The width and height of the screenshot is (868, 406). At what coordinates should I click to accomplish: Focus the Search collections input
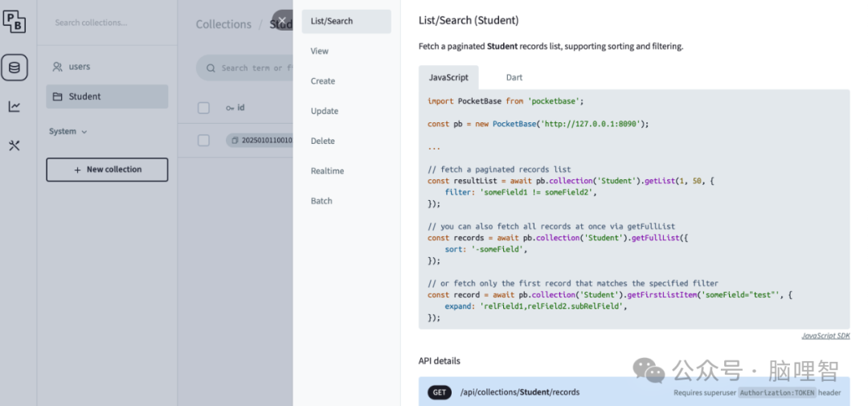click(107, 23)
